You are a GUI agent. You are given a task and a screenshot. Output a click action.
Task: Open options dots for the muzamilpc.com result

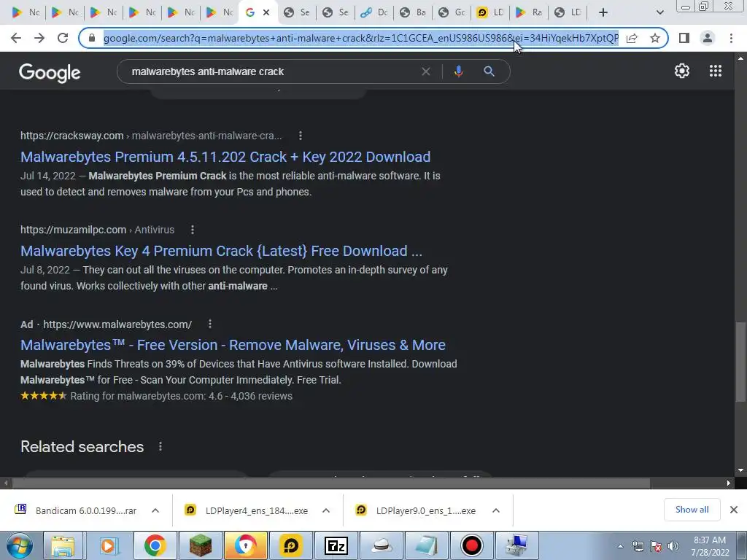pos(193,230)
